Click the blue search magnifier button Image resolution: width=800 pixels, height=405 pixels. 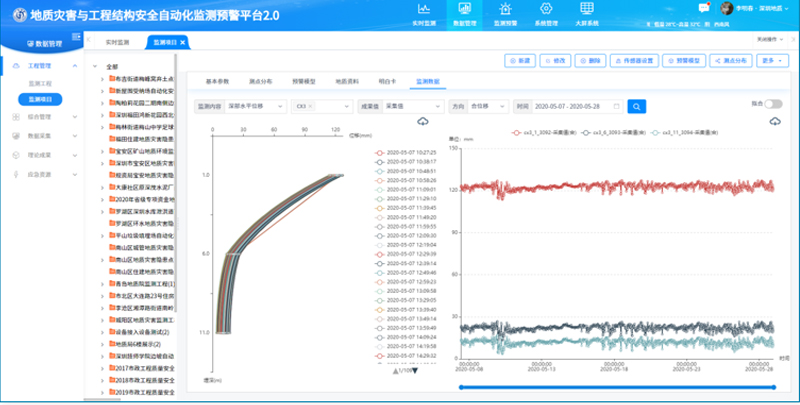636,105
